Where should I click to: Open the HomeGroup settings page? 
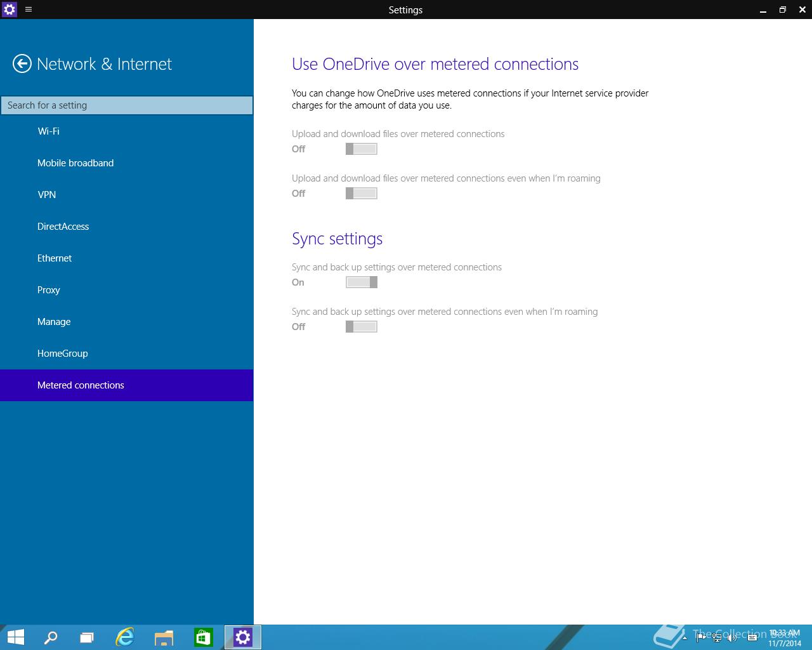[x=127, y=354]
